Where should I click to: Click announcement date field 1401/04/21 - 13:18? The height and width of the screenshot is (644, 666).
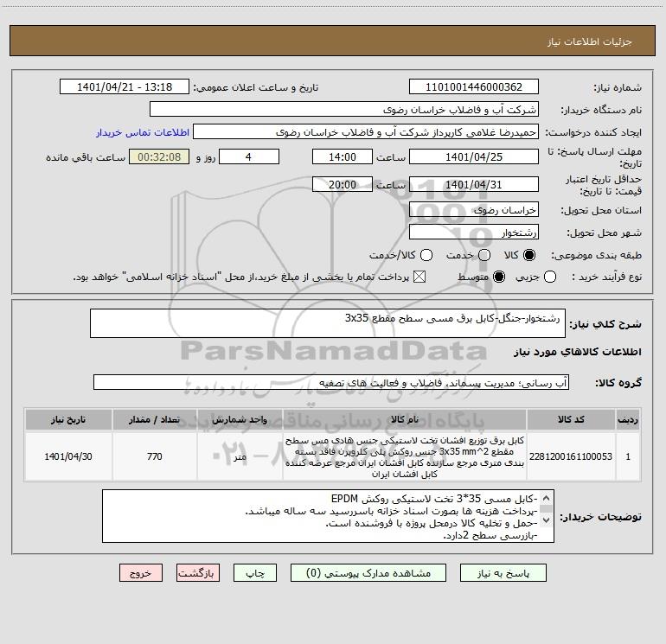pyautogui.click(x=125, y=87)
